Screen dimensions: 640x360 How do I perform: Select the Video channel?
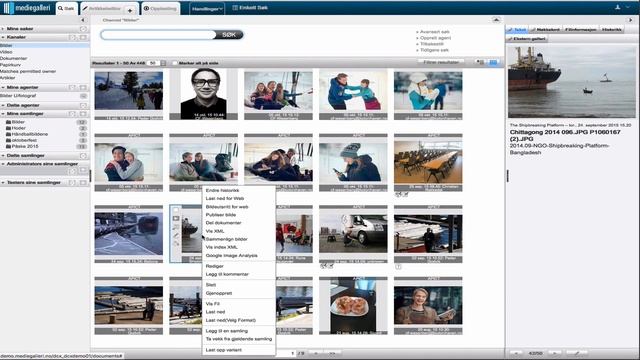[x=6, y=52]
